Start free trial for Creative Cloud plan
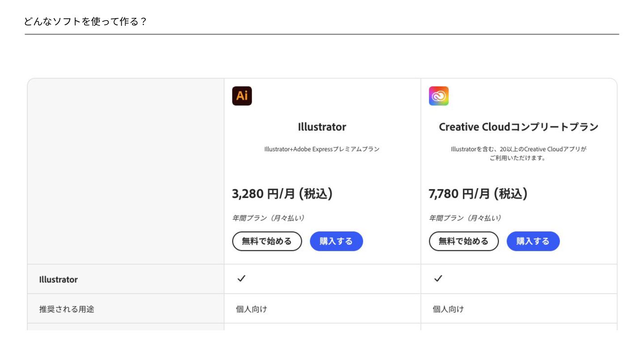Screen dimensions: 644x362 (x=464, y=241)
